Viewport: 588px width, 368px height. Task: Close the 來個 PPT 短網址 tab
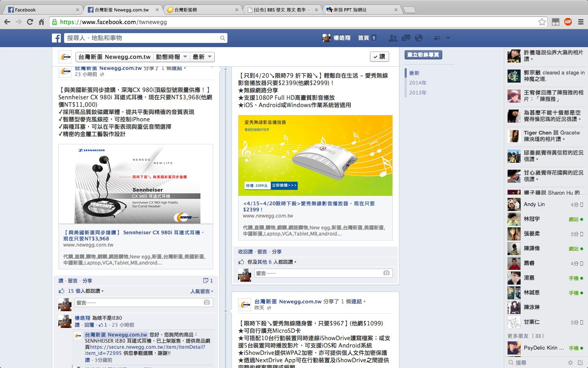click(x=396, y=10)
